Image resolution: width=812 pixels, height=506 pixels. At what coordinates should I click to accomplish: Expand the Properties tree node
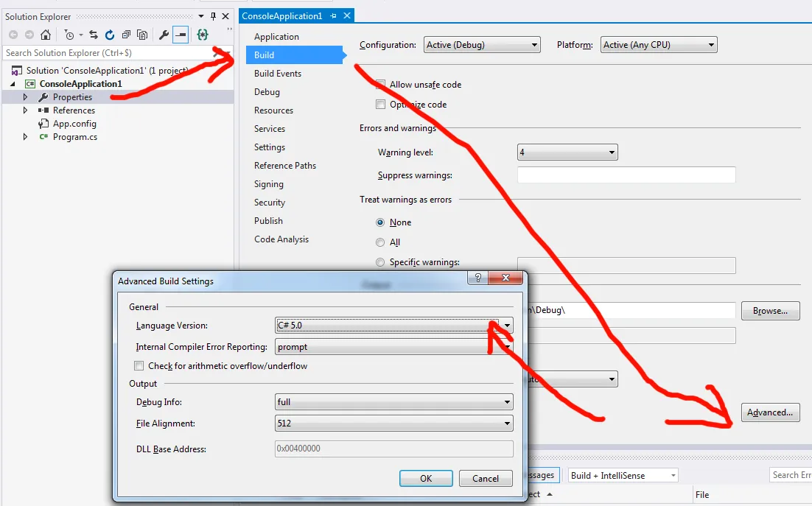[x=25, y=96]
